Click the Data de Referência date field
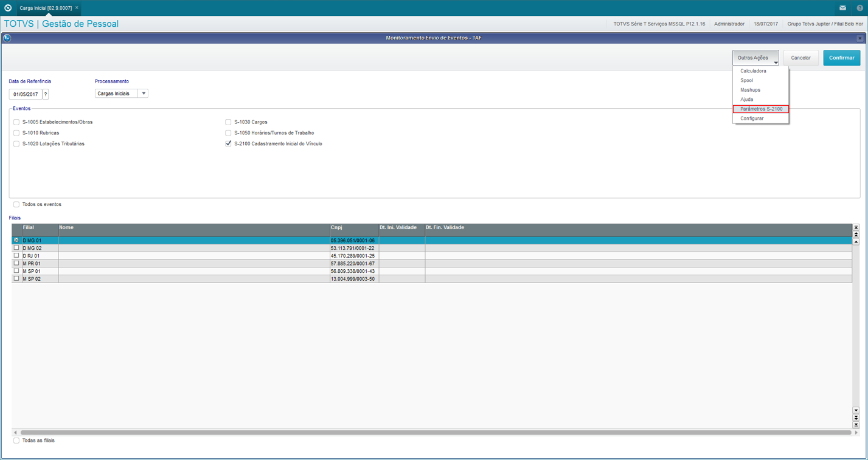Image resolution: width=868 pixels, height=460 pixels. [x=26, y=94]
